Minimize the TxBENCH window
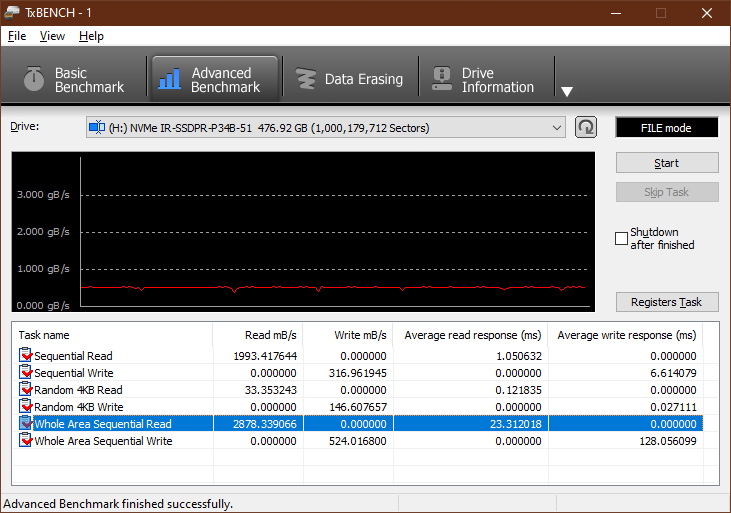 point(616,13)
